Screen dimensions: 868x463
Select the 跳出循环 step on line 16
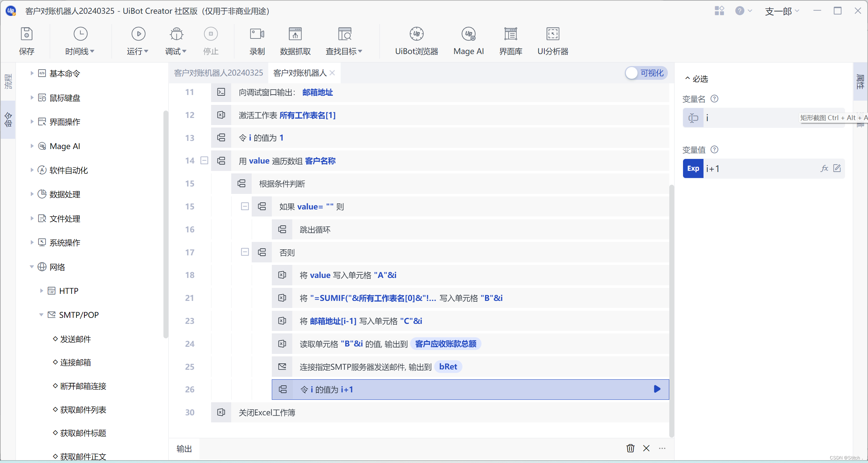(470, 230)
